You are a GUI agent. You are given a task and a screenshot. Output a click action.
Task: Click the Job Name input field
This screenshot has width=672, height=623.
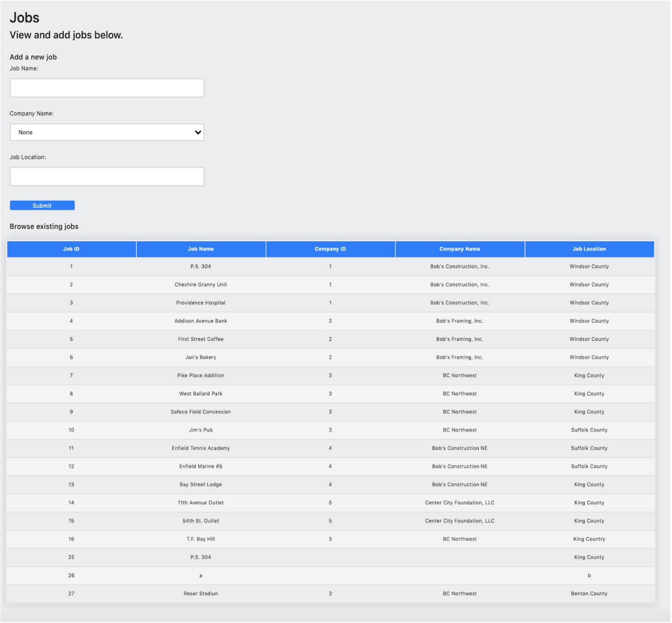click(x=107, y=88)
